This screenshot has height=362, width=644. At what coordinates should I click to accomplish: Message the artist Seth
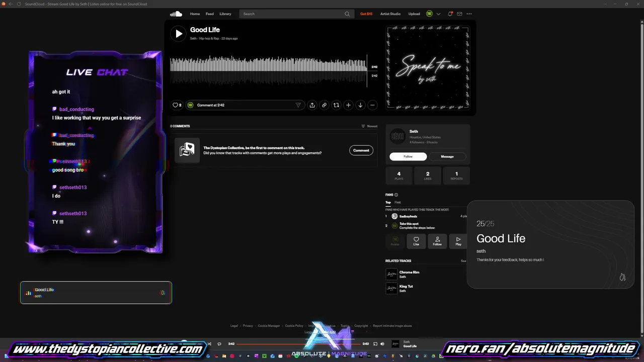(447, 156)
